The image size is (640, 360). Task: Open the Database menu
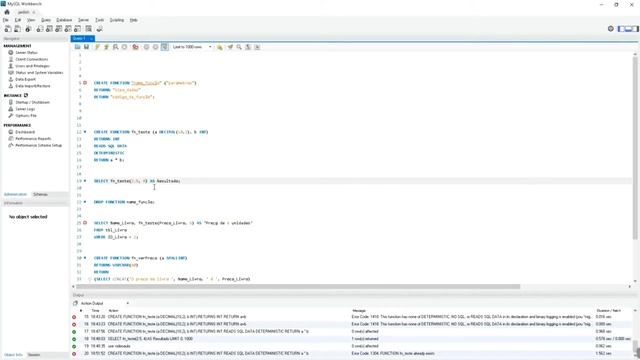tap(64, 20)
